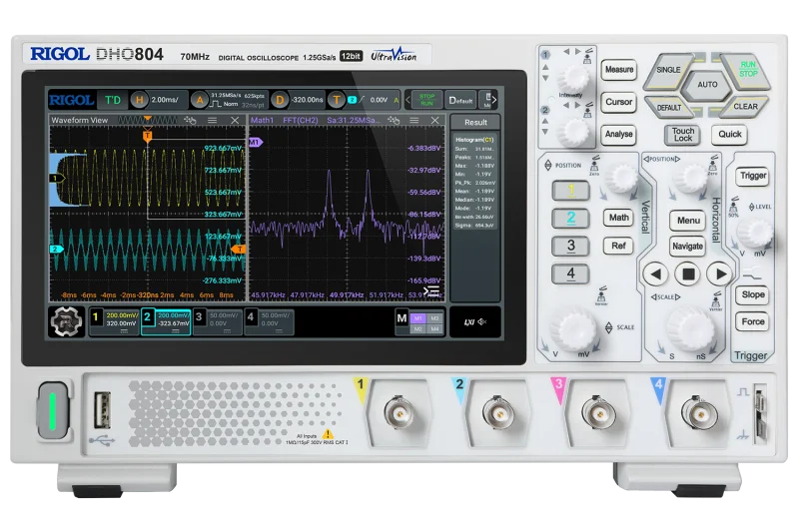This screenshot has width=799, height=532.
Task: Tap the white M math icon on the bottom bar
Action: click(401, 318)
